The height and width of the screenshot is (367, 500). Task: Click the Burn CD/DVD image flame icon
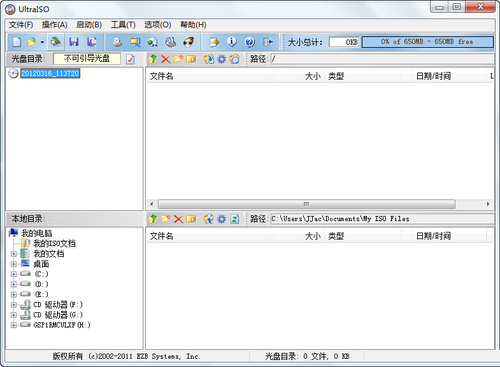(189, 42)
